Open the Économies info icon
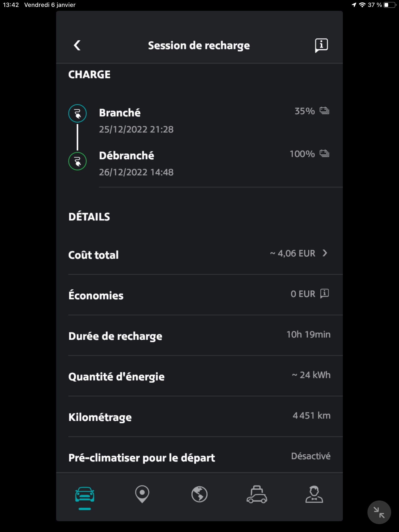The image size is (399, 532). (324, 294)
